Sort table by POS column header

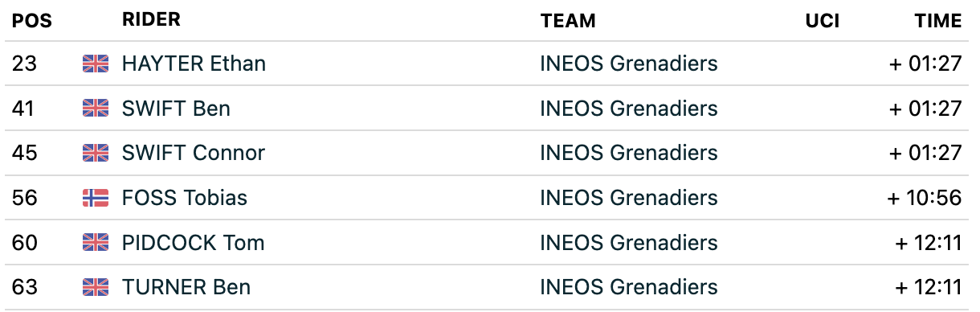click(x=32, y=21)
